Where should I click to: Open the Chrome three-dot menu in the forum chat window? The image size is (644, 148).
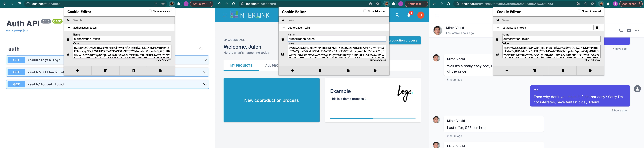click(640, 4)
